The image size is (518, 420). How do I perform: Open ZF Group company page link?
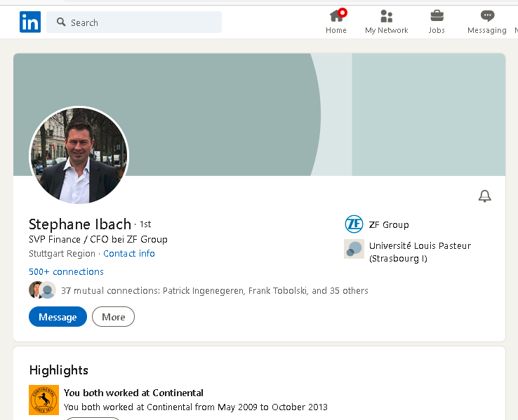(389, 225)
